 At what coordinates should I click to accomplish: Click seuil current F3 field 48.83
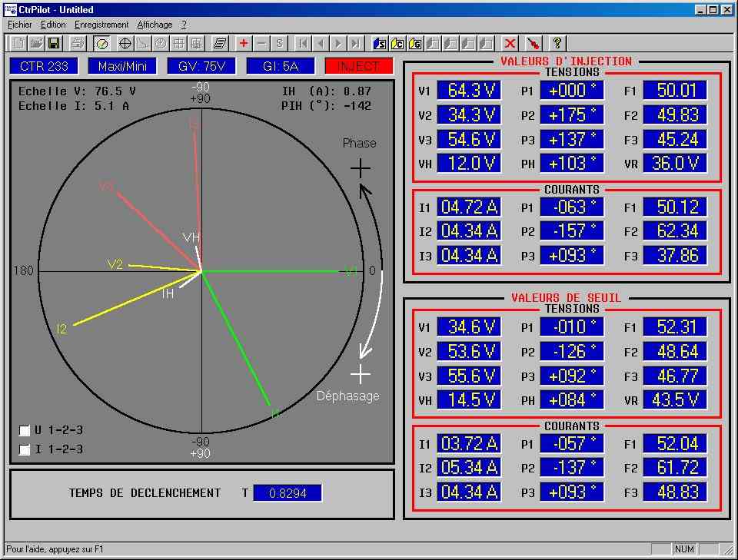(x=676, y=492)
